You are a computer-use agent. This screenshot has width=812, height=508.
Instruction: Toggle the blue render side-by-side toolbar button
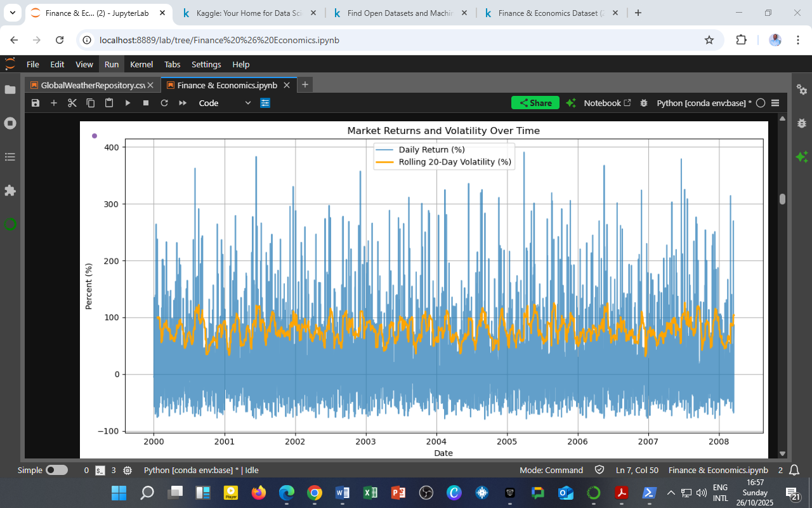pyautogui.click(x=265, y=103)
